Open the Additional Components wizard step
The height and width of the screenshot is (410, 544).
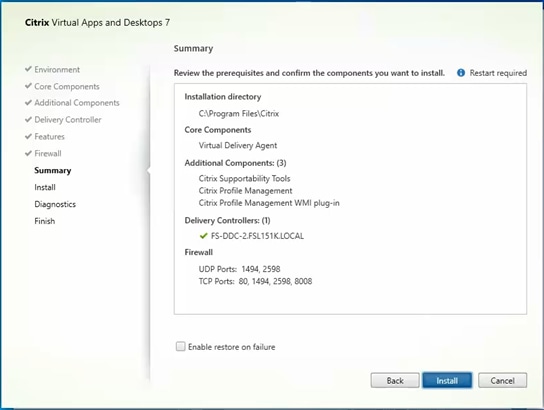[x=77, y=103]
